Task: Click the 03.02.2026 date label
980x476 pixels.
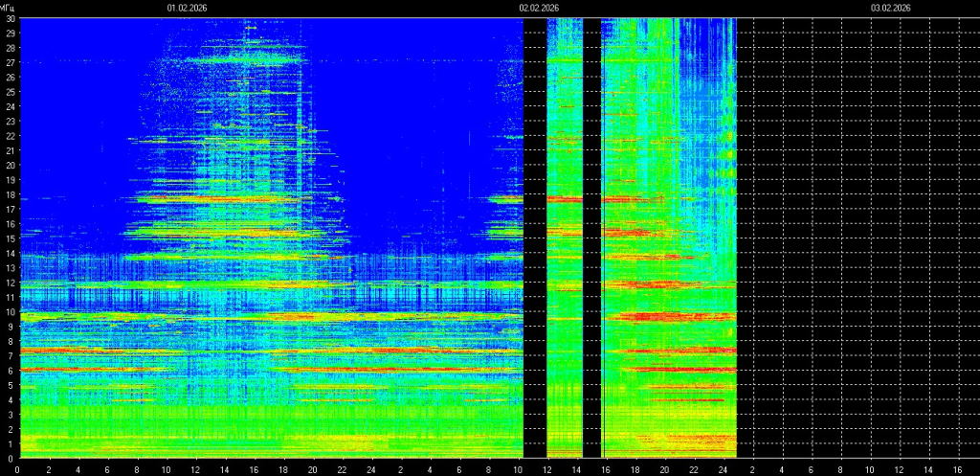Action: pyautogui.click(x=890, y=8)
